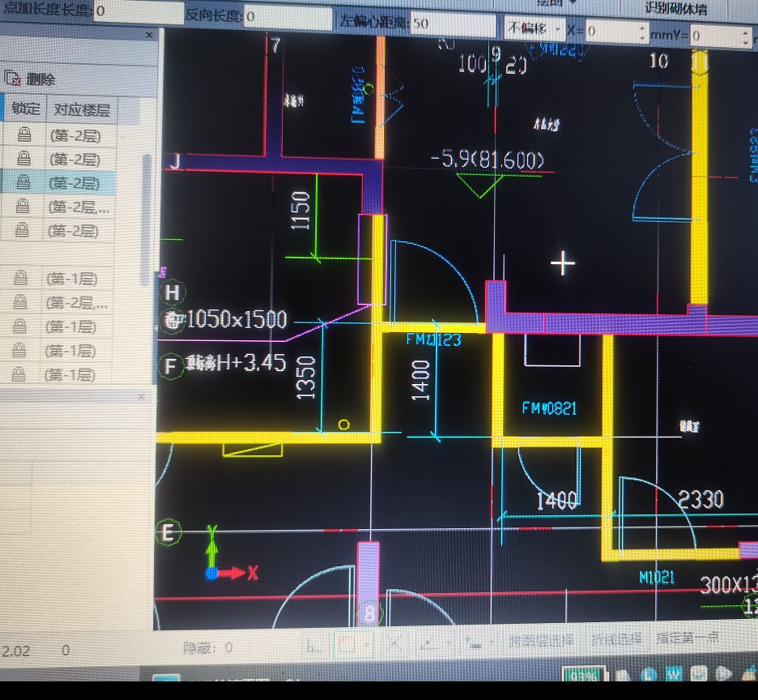Click the -5.9(81.600) elevation text

coord(487,159)
